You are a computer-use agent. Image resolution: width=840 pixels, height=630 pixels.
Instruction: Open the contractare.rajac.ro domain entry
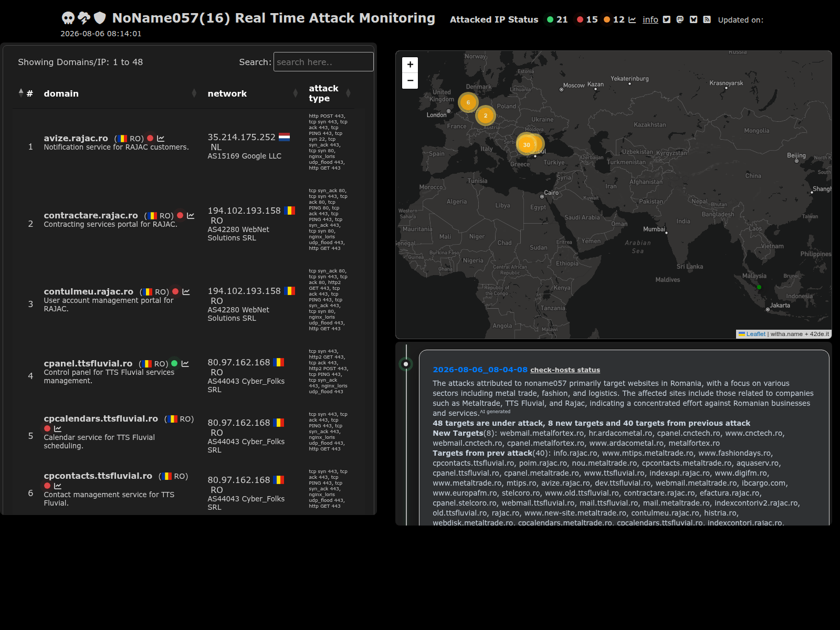click(91, 215)
